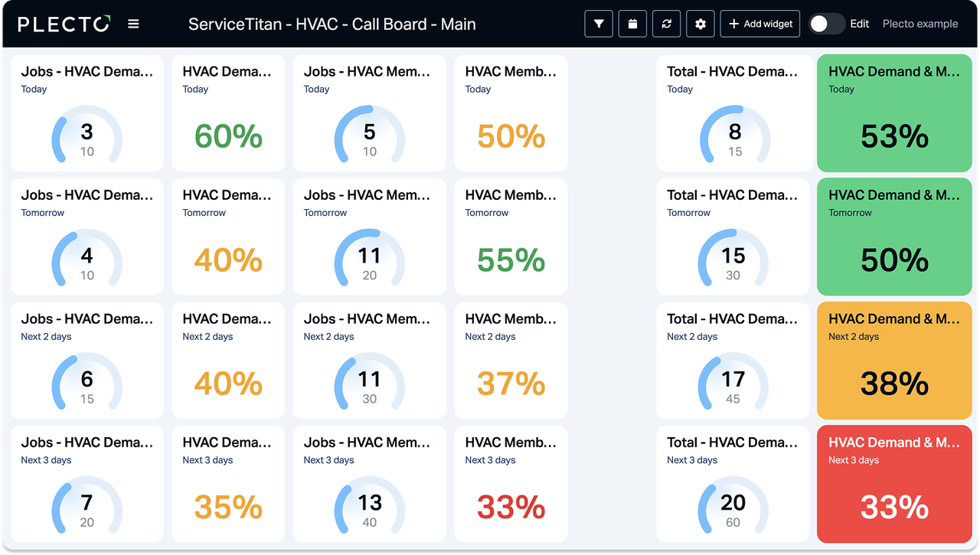980x555 pixels.
Task: Toggle the Edit mode switch
Action: (826, 24)
